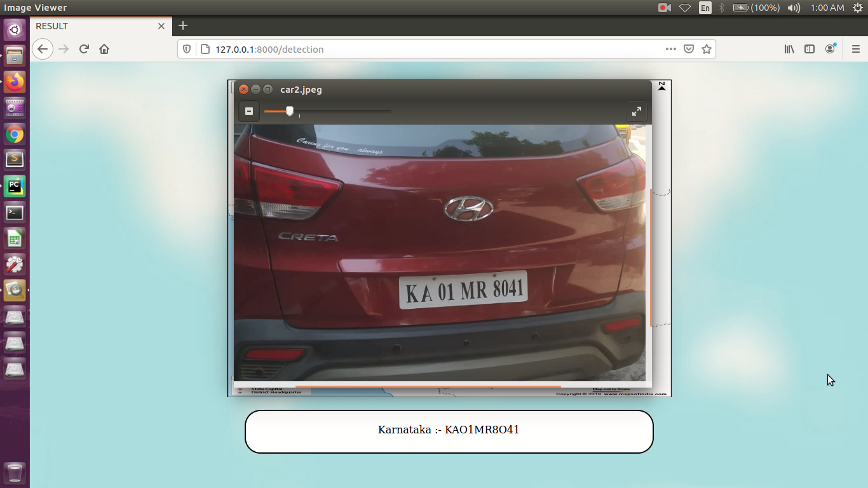
Task: Open the En keyboard layout menu
Action: point(705,8)
